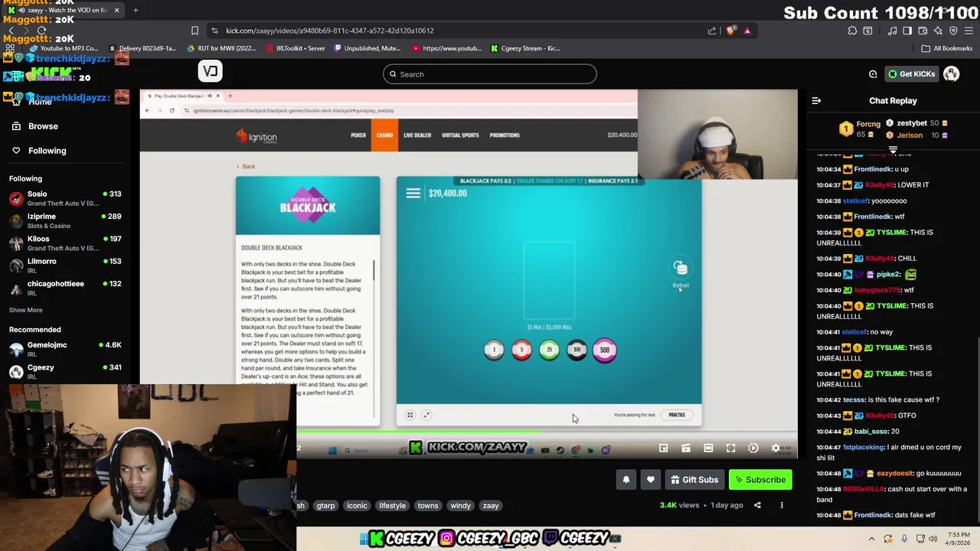Click the share icon beside 1 day ago
This screenshot has height=551, width=980.
click(x=757, y=505)
